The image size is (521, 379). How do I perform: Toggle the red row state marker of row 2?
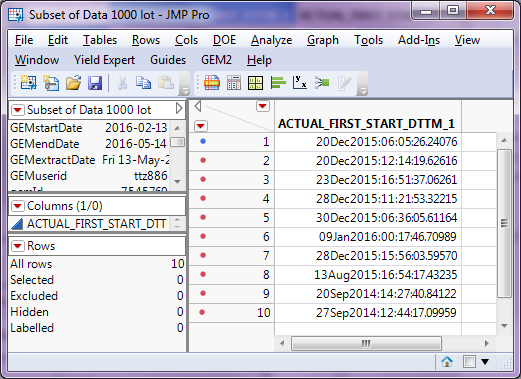click(203, 160)
